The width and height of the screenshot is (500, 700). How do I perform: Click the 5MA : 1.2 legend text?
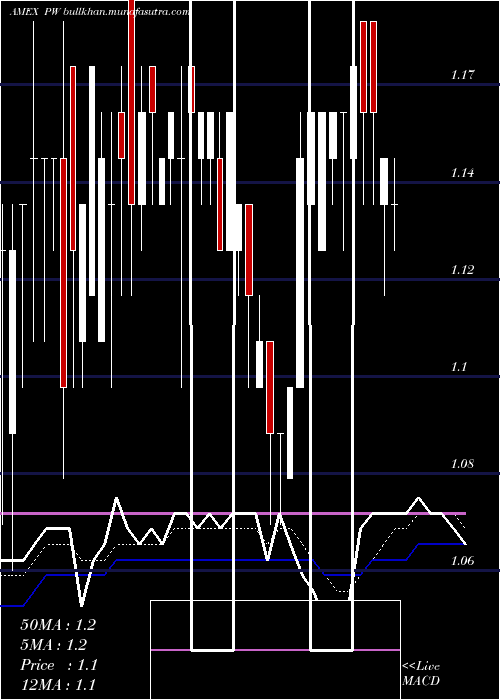[x=54, y=645]
